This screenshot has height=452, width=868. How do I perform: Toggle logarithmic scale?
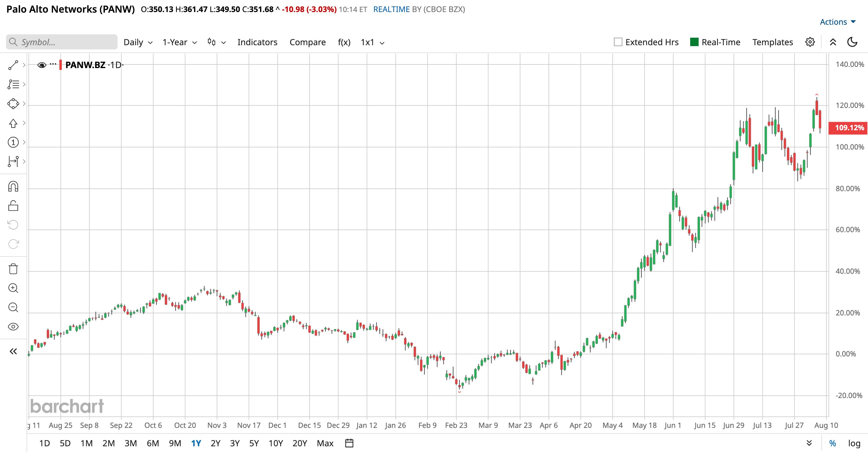[x=854, y=443]
